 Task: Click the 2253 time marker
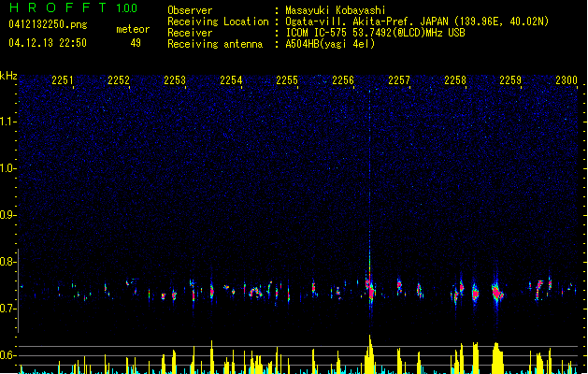(x=175, y=79)
